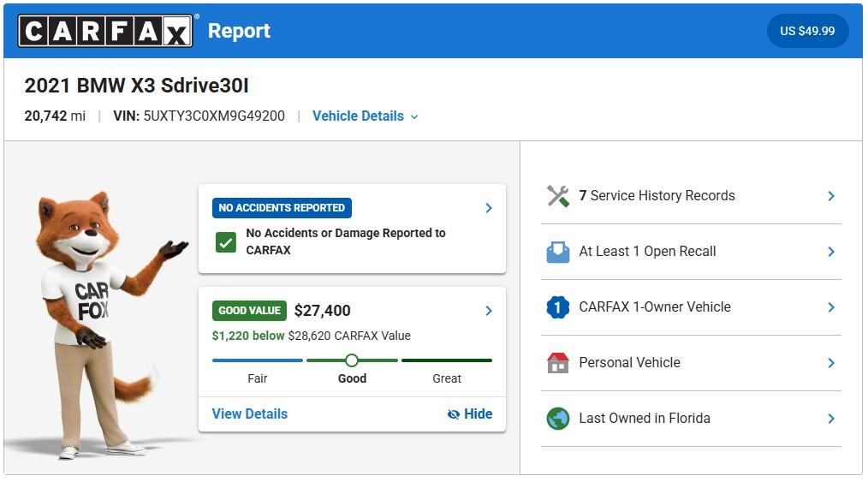Click the View Details link

[x=250, y=414]
